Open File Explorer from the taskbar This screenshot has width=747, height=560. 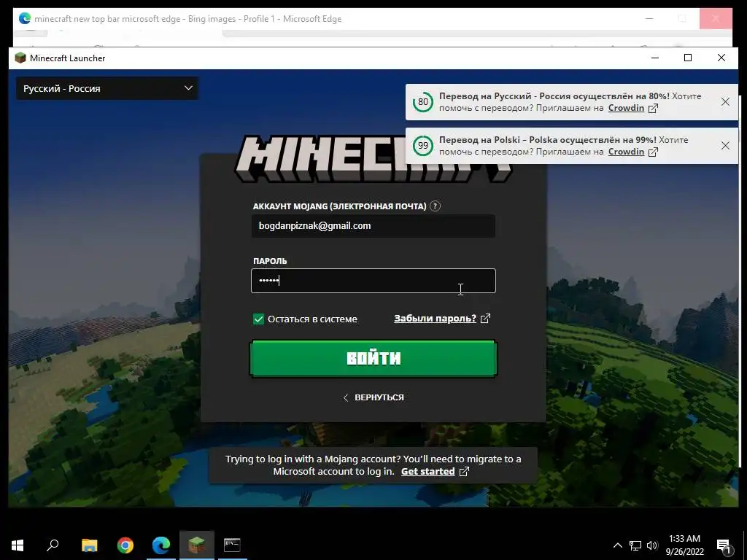90,545
